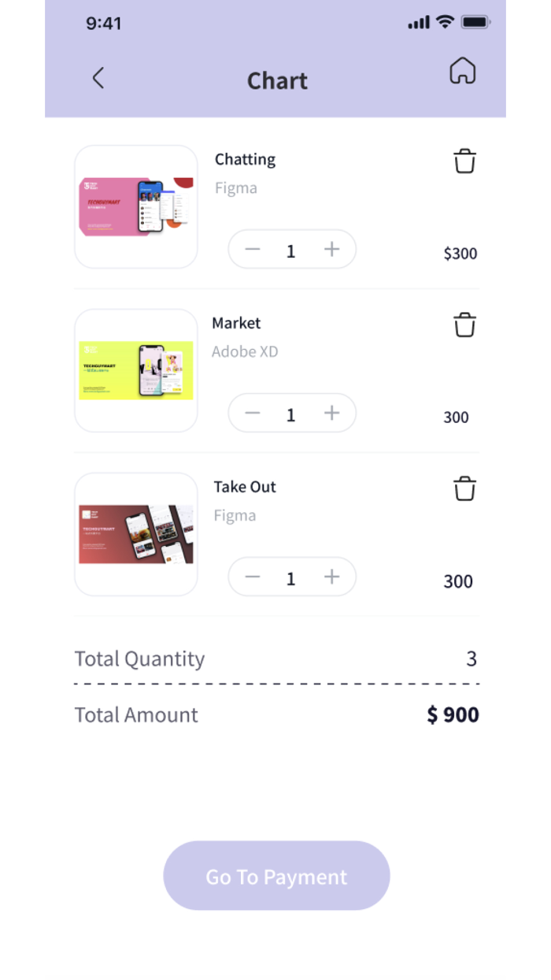Decrease Take Out quantity with minus
Screen dimensions: 551x980
pos(252,577)
